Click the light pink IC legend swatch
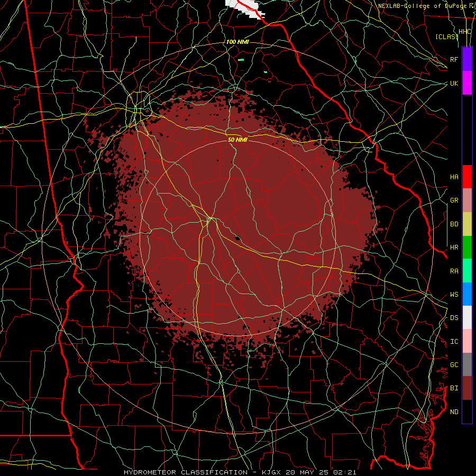The image size is (476, 476). coord(467,341)
